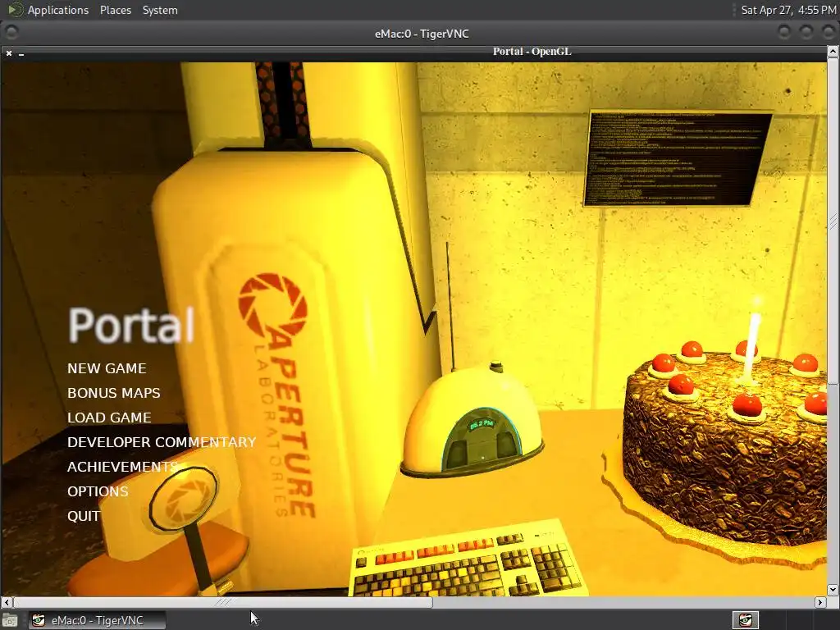Click the clock showing Sat Apr 27, 4:55 PM
Screen dimensions: 840x630
point(788,10)
